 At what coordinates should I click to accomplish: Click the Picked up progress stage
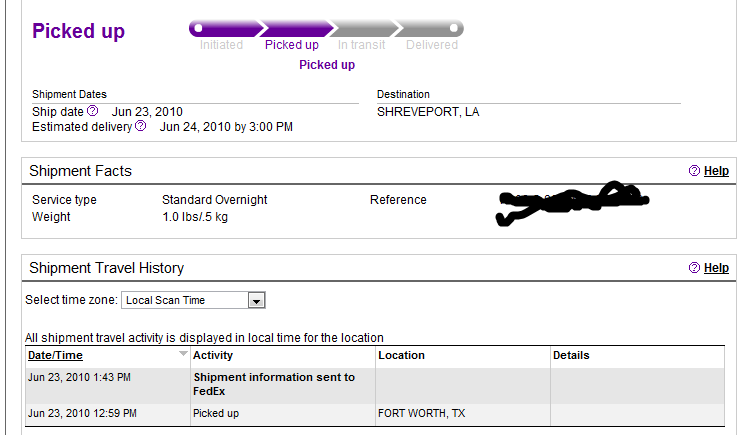tap(292, 45)
